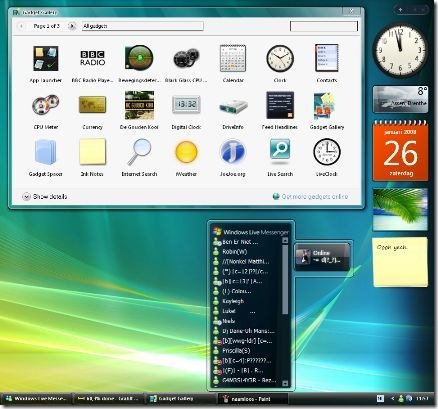438x409 pixels.
Task: Click the Windows Live Messenger gadget header
Action: (251, 232)
